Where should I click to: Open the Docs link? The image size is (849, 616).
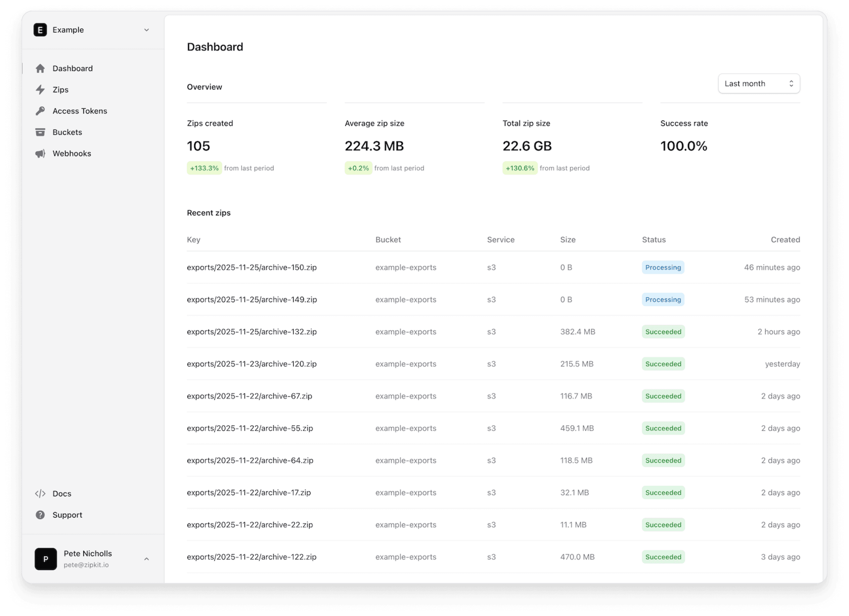coord(62,493)
